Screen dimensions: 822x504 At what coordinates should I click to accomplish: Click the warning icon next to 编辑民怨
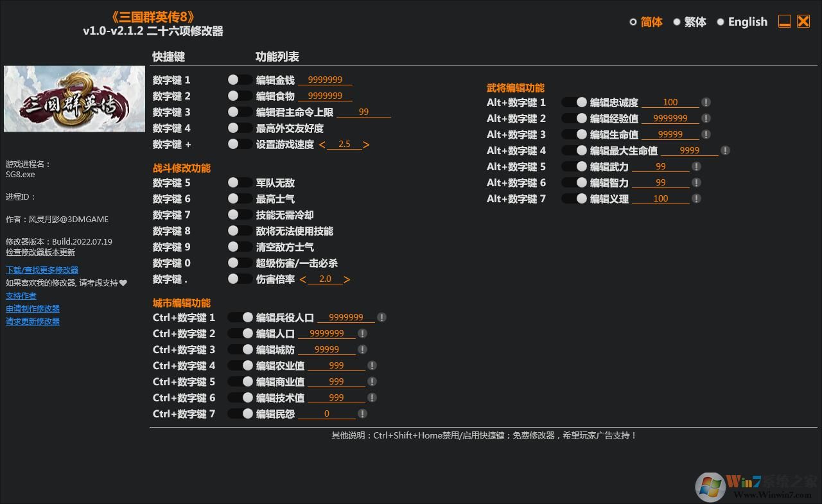coord(363,413)
